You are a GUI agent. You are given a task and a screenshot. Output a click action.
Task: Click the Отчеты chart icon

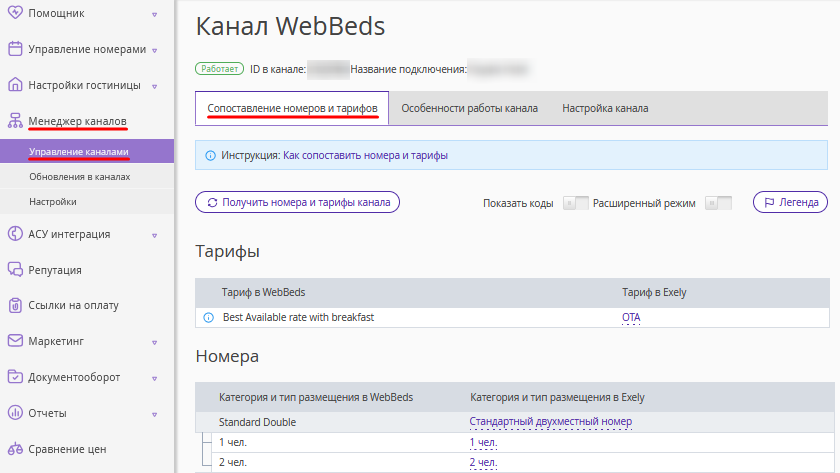click(x=15, y=412)
